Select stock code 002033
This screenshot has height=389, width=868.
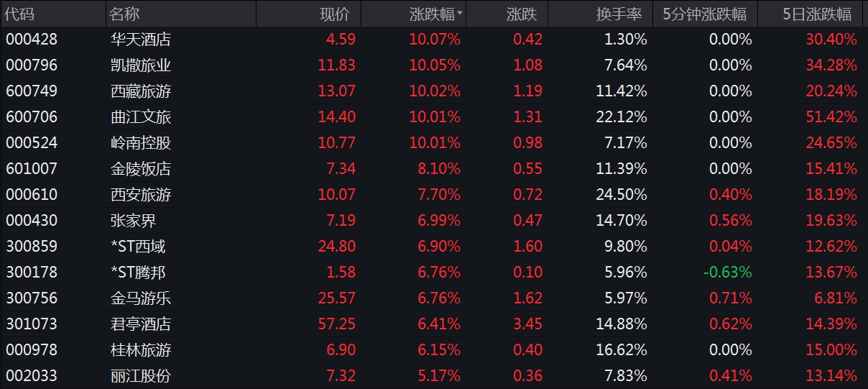pyautogui.click(x=32, y=376)
